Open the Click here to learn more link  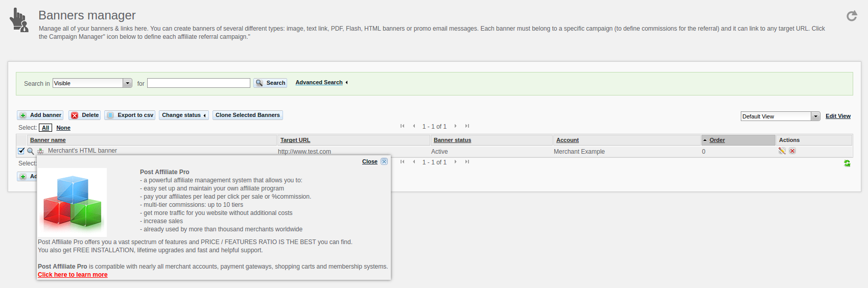pos(73,275)
